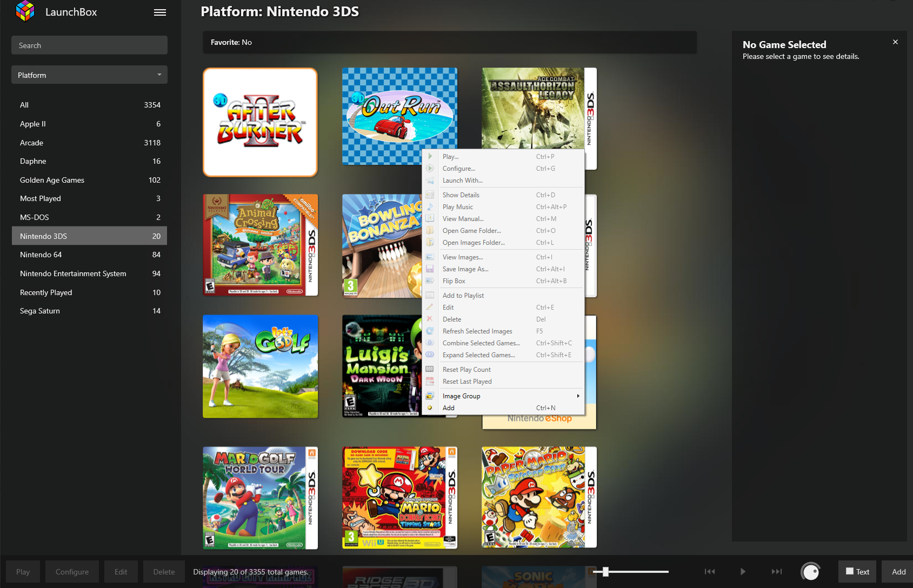
Task: Open the hamburger menu next to LaunchBox
Action: coord(159,12)
